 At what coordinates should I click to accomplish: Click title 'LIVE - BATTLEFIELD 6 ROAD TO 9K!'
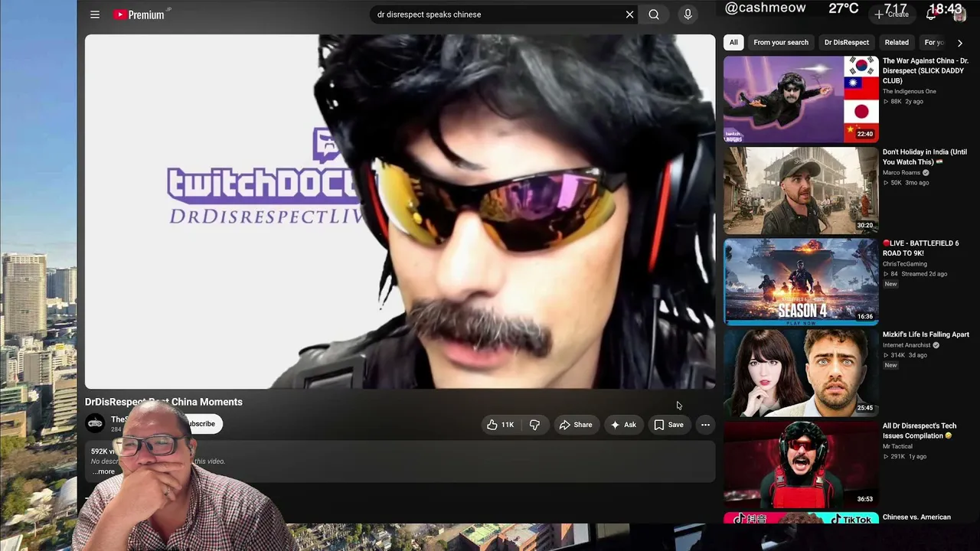pyautogui.click(x=921, y=248)
